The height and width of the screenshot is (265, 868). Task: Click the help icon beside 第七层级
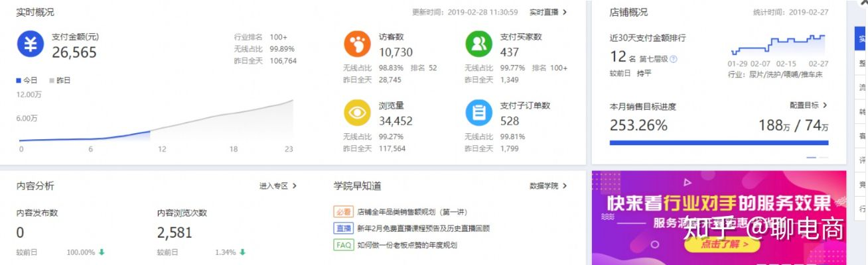pos(674,59)
